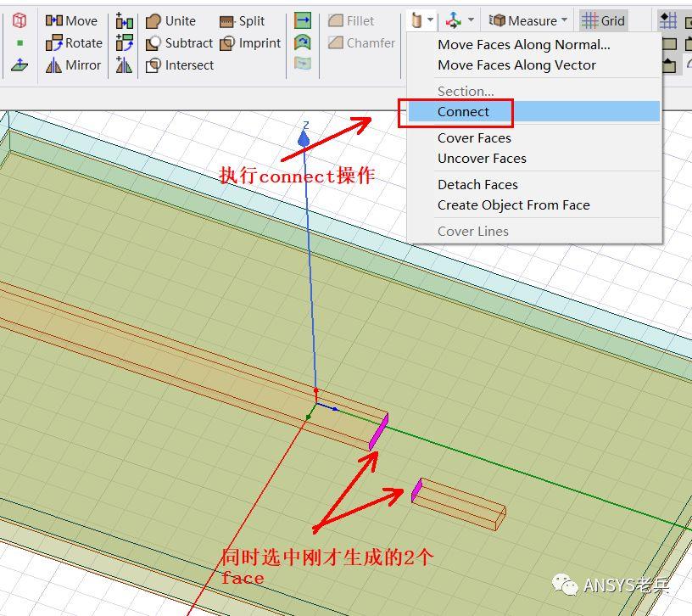The image size is (692, 616).
Task: Click the duplicate mirror icon
Action: [x=124, y=65]
